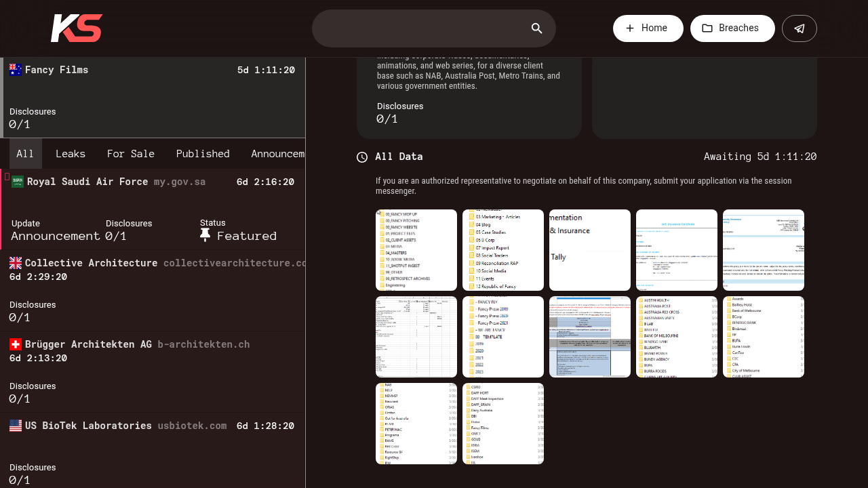Viewport: 868px width, 488px height.
Task: Click the my.gov.sa domain text
Action: [180, 182]
